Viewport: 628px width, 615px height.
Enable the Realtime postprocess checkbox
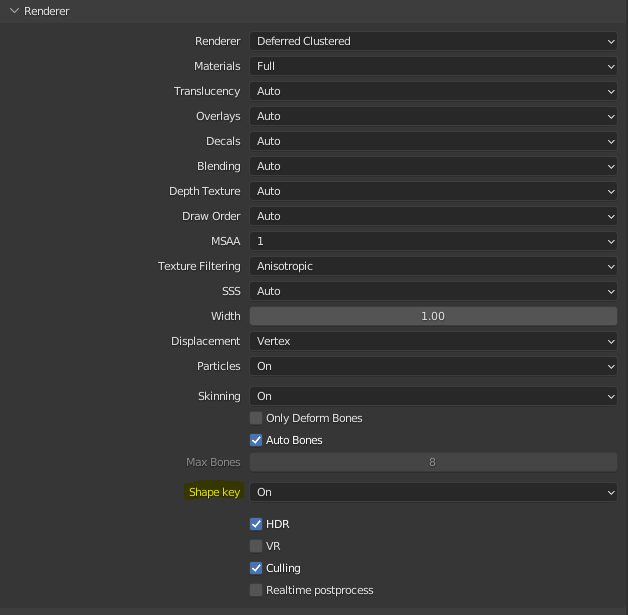(256, 590)
